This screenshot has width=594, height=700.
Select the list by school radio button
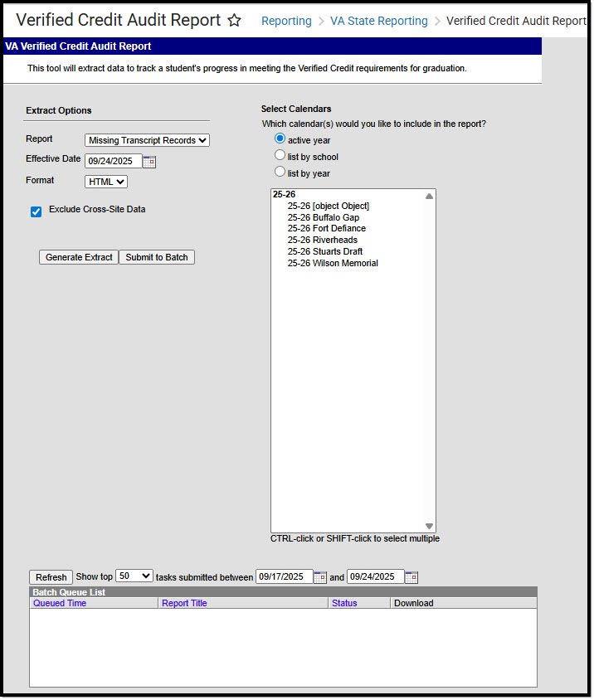280,155
